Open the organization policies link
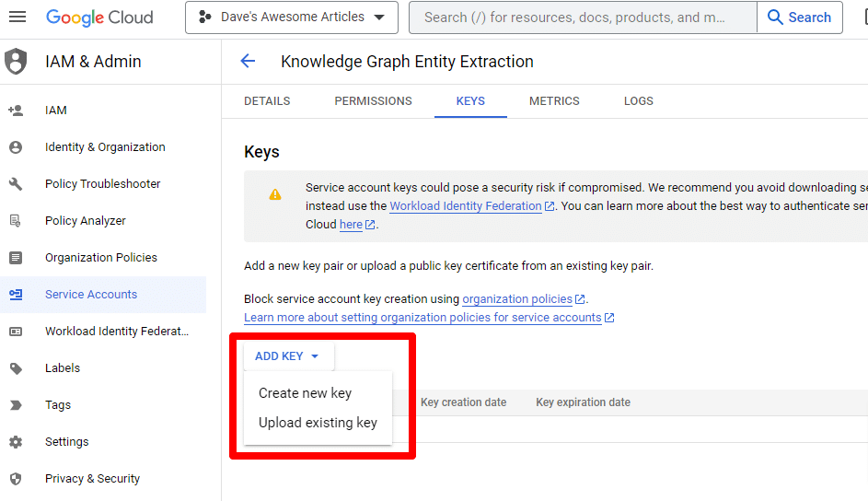 (516, 299)
